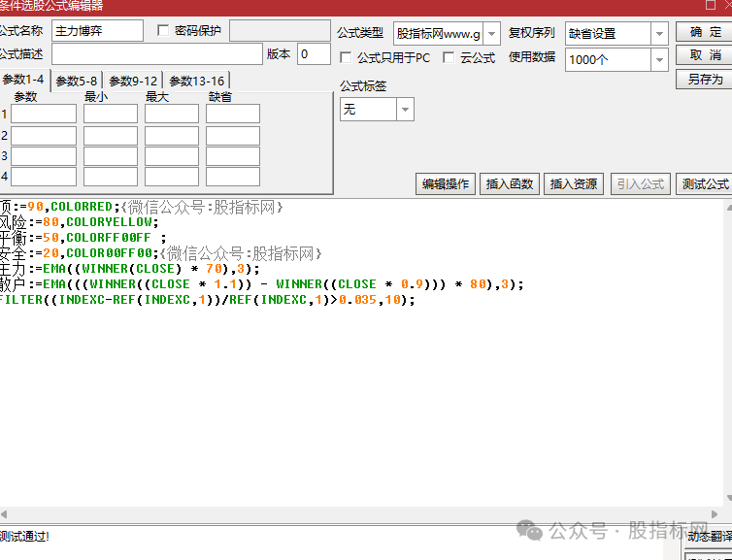Tick the 公式只用于PC checkbox
The height and width of the screenshot is (560, 732).
(346, 58)
